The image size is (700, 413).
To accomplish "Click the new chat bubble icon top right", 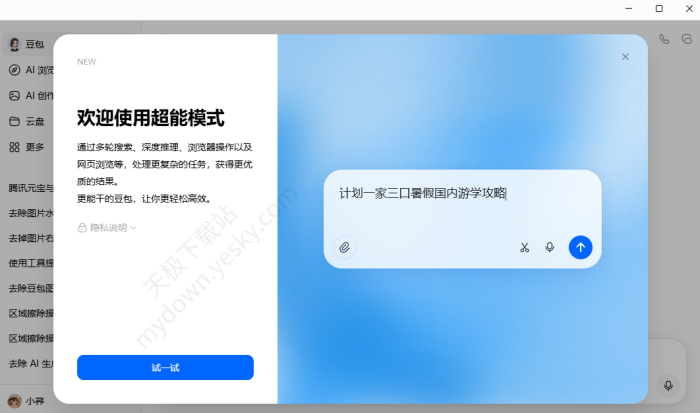I will point(687,39).
